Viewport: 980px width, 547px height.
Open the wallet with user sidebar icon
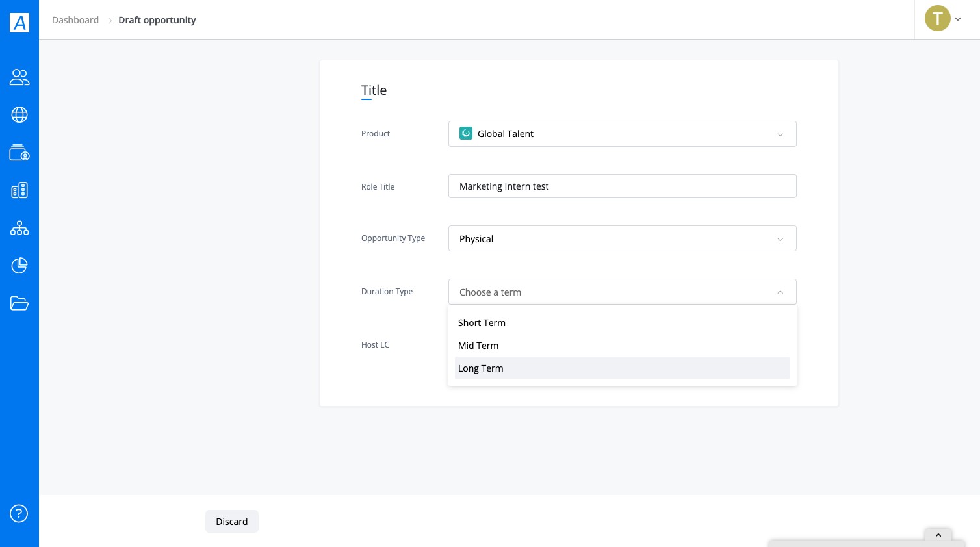19,153
